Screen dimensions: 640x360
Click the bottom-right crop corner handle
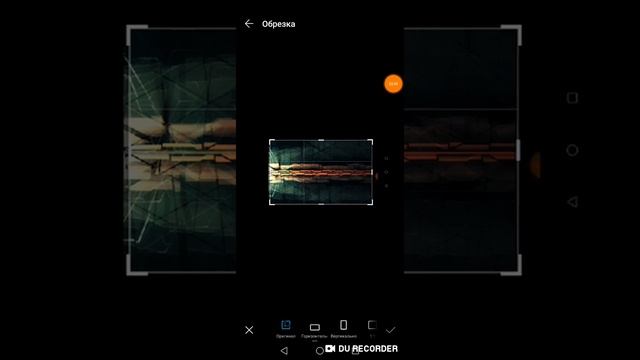(371, 202)
